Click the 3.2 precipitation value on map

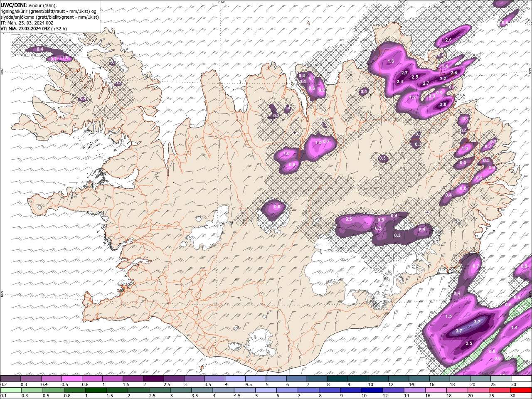coord(443,79)
